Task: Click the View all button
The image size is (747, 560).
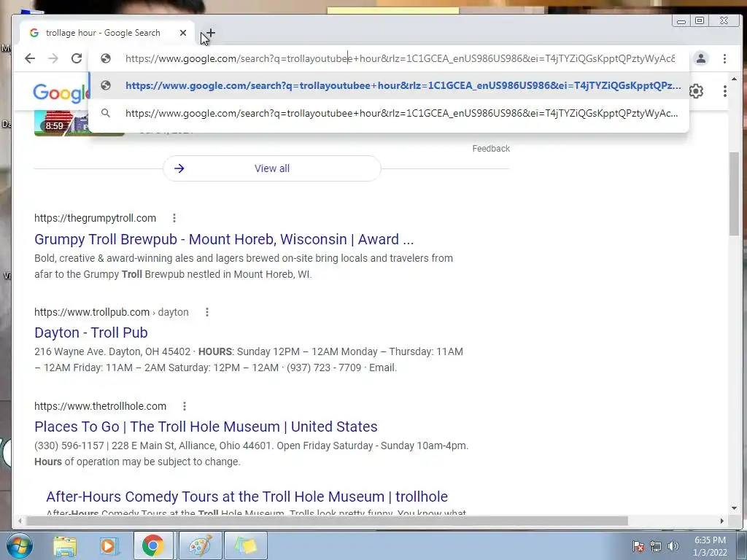Action: tap(272, 168)
